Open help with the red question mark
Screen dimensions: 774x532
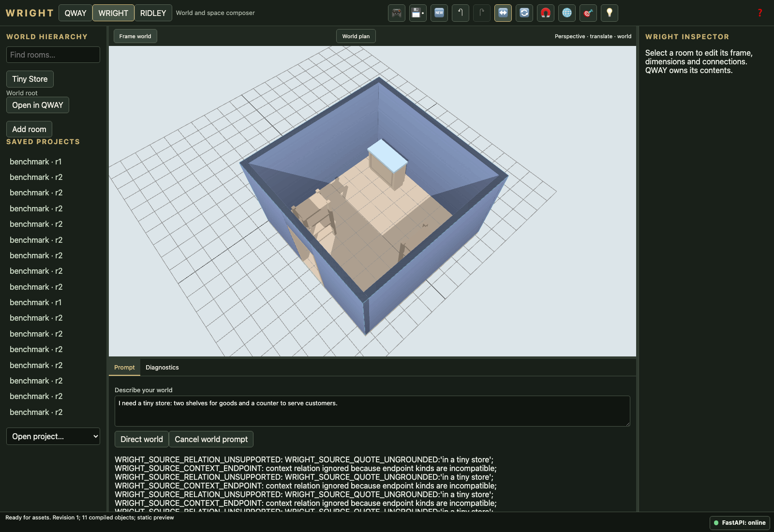760,13
